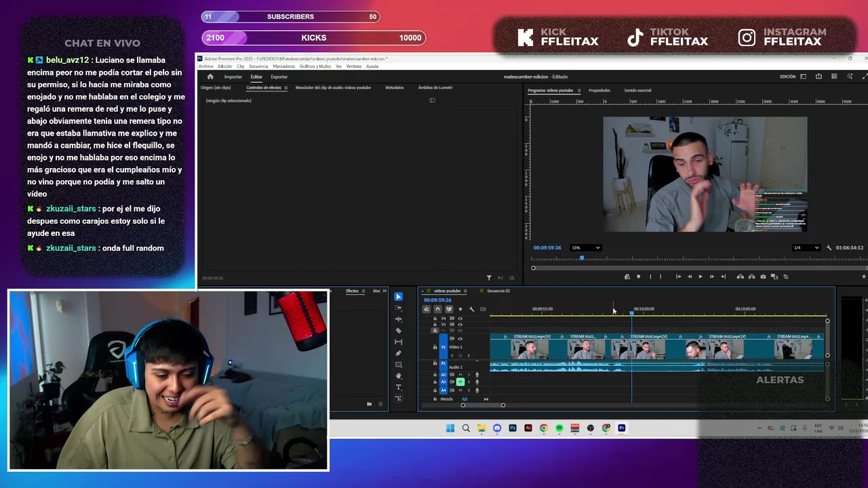868x488 pixels.
Task: Switch to the Secuencia 02 tab
Action: [498, 291]
